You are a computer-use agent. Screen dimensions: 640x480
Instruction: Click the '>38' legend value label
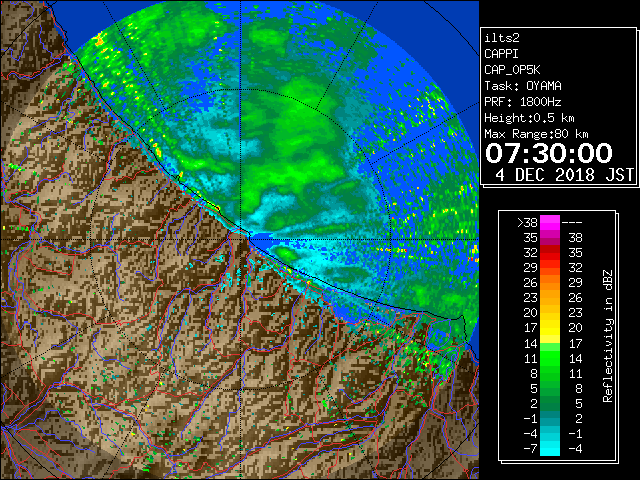(x=527, y=223)
